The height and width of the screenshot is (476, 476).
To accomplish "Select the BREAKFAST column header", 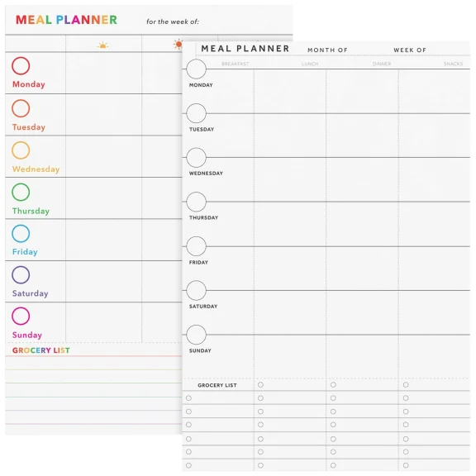I will tap(236, 64).
